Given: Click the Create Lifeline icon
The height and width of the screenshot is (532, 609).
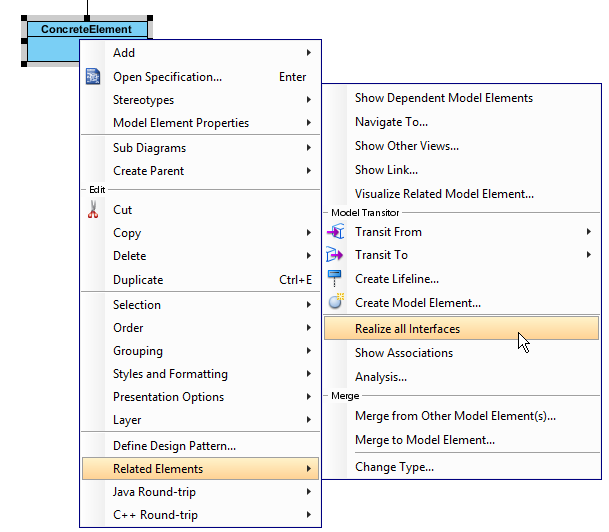Looking at the screenshot, I should 334,278.
